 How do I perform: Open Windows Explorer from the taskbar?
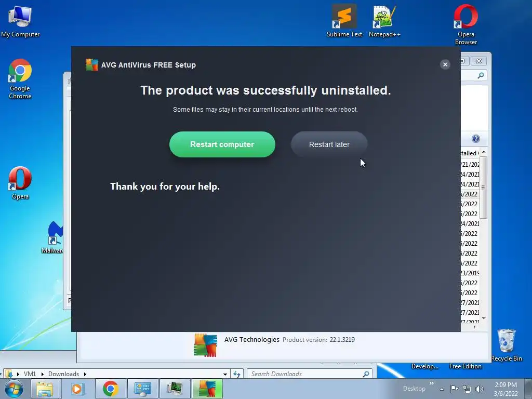click(45, 389)
